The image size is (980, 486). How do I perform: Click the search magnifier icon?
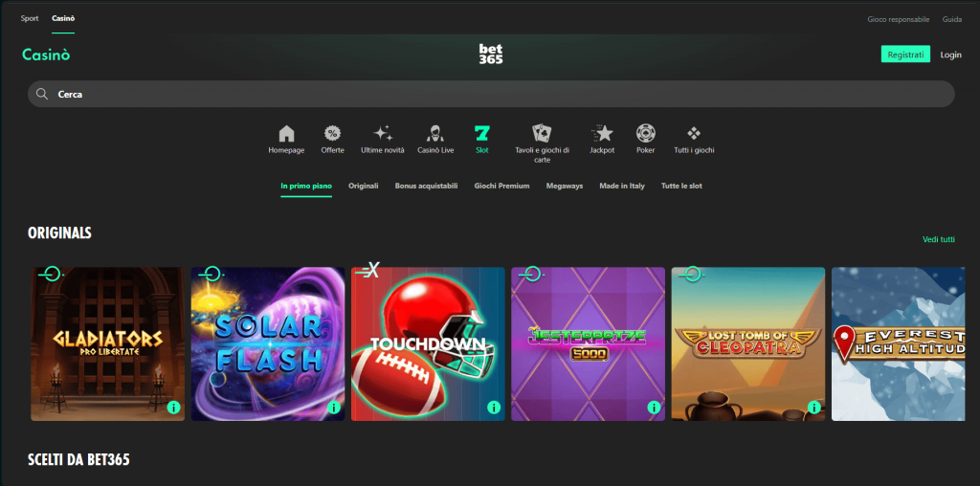(x=42, y=94)
